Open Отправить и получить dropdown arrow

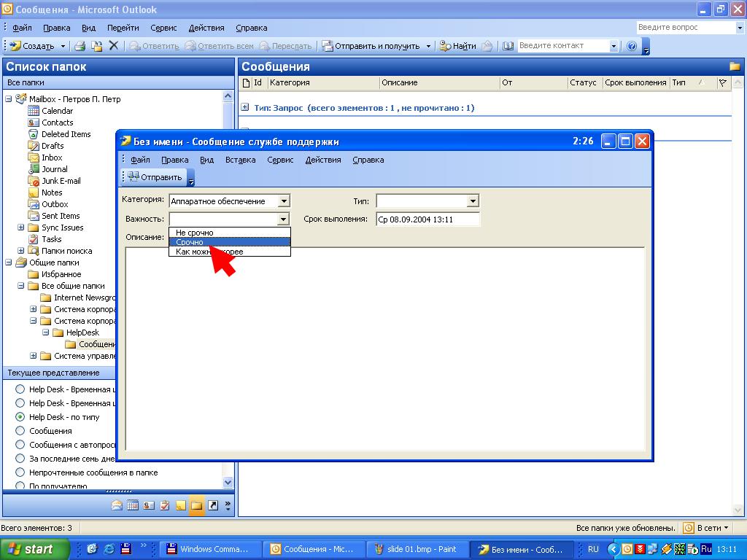click(x=427, y=46)
